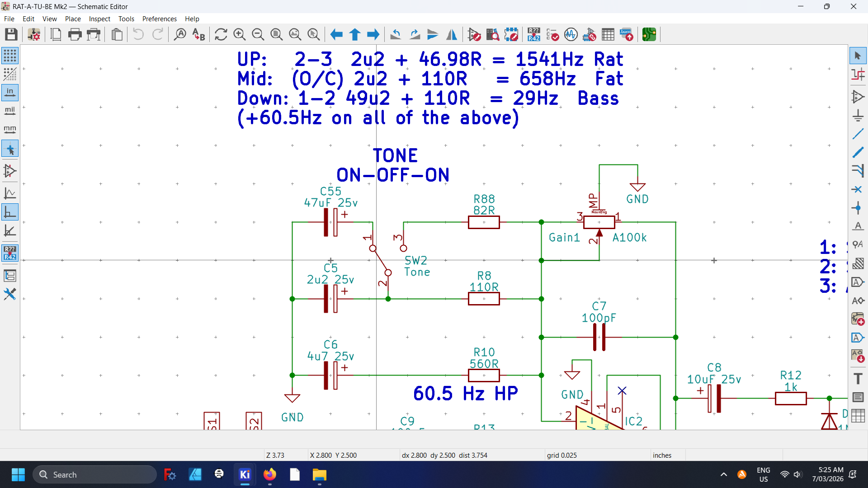This screenshot has height=488, width=868.
Task: Choose the Select arrow tool
Action: coord(858,56)
